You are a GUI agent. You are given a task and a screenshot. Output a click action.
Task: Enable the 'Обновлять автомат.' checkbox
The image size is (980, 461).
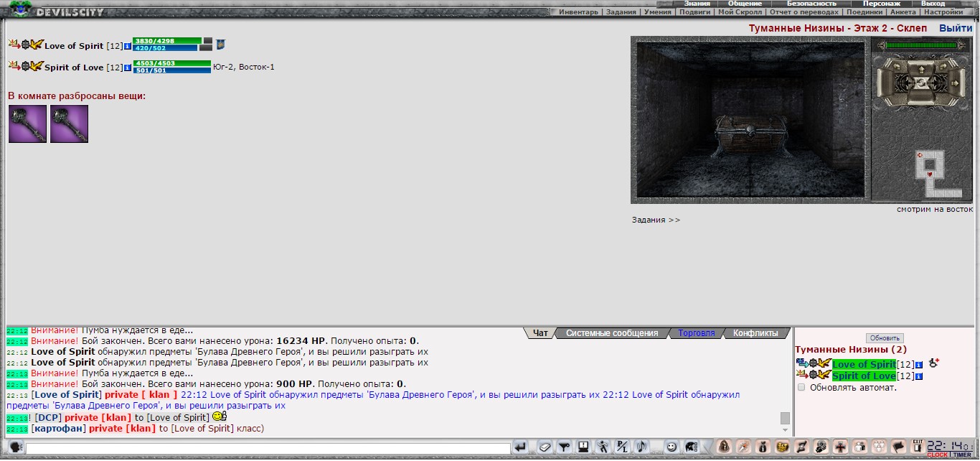801,387
